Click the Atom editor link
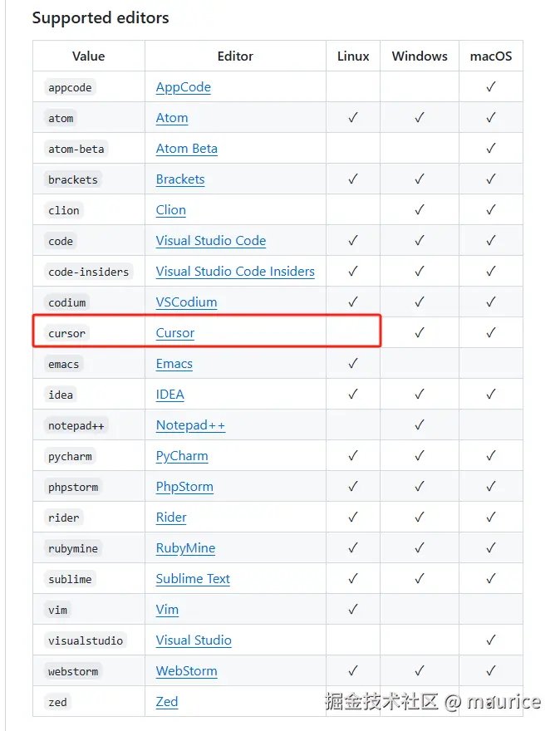The image size is (560, 731). pos(172,118)
